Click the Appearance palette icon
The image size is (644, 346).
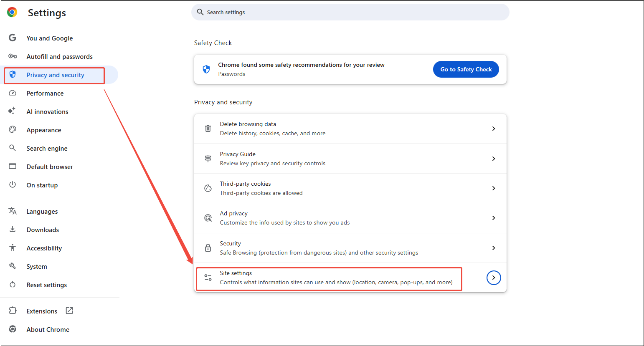[x=13, y=130]
